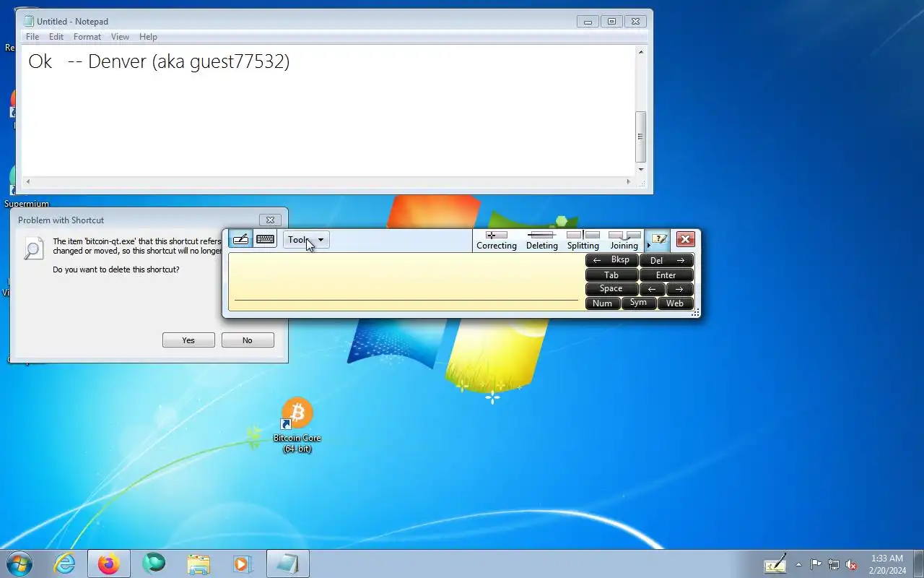The width and height of the screenshot is (924, 578).
Task: Open Windows Media Player from taskbar
Action: [x=243, y=564]
